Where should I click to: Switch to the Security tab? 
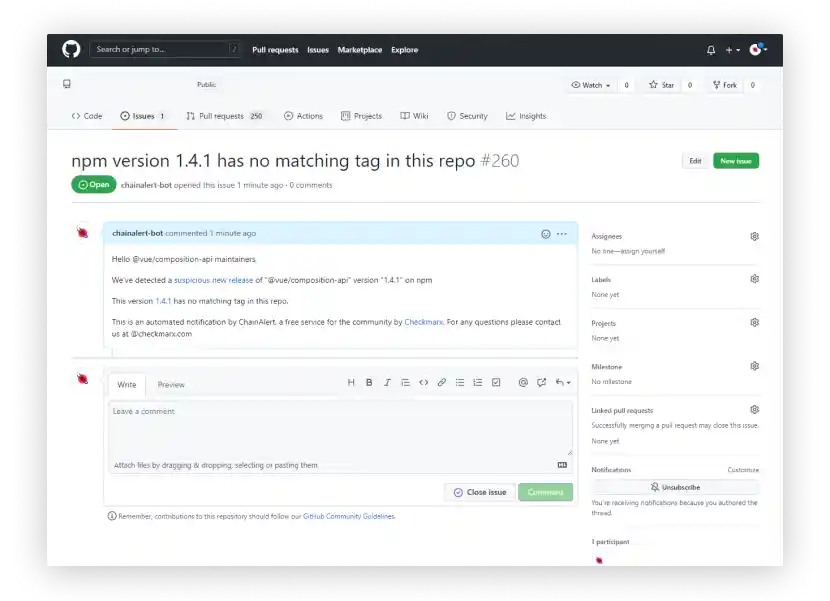pyautogui.click(x=467, y=116)
